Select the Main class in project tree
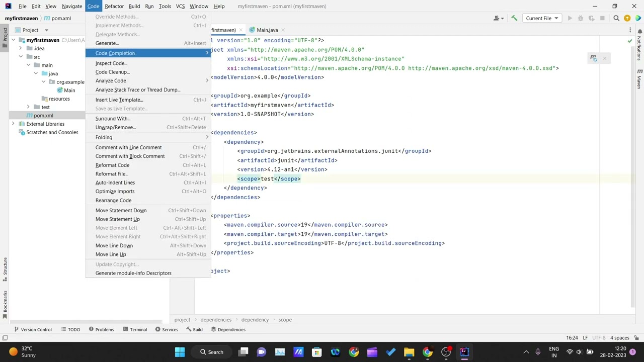Screen dimensions: 644x362 pyautogui.click(x=69, y=90)
